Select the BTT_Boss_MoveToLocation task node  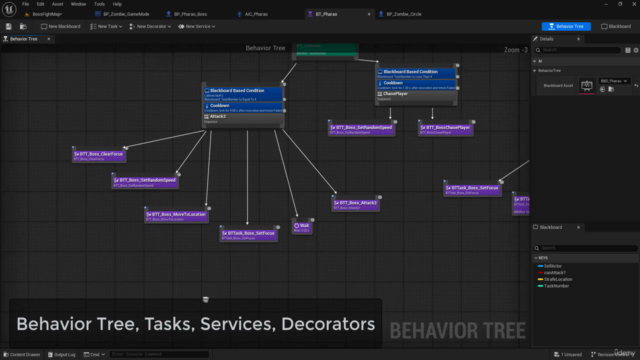[x=176, y=216]
